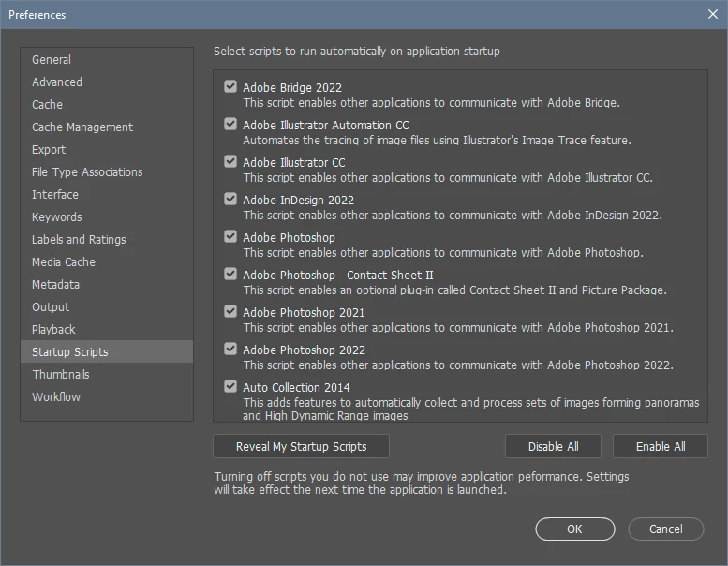This screenshot has height=566, width=728.
Task: Select the Startup Scripts category
Action: click(x=107, y=352)
